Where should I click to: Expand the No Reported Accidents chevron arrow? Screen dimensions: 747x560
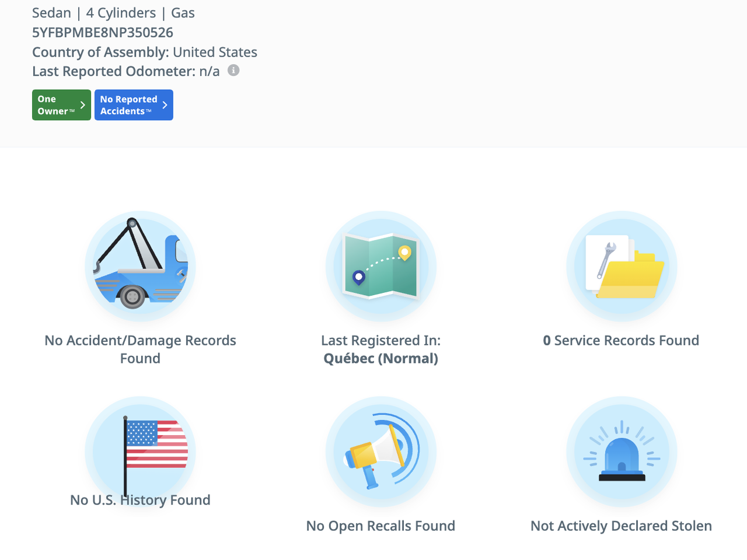[x=165, y=105]
